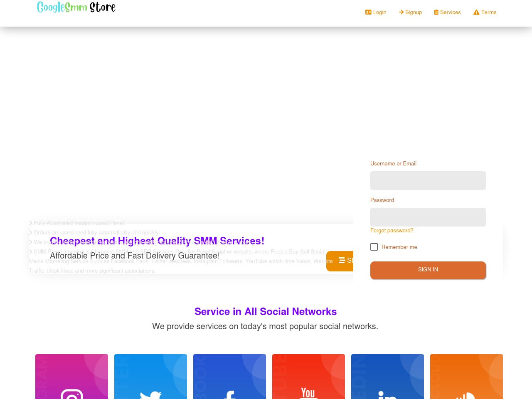Click 'Affordable Price and Fast Delivery Guarantee!' text
The image size is (532, 399).
tap(135, 256)
